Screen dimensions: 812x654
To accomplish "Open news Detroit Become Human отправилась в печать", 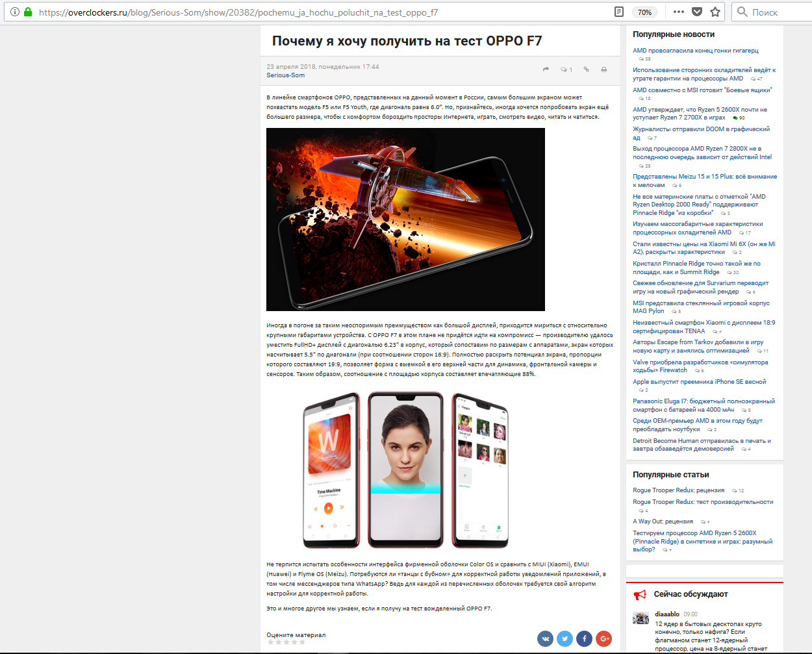I will point(702,444).
